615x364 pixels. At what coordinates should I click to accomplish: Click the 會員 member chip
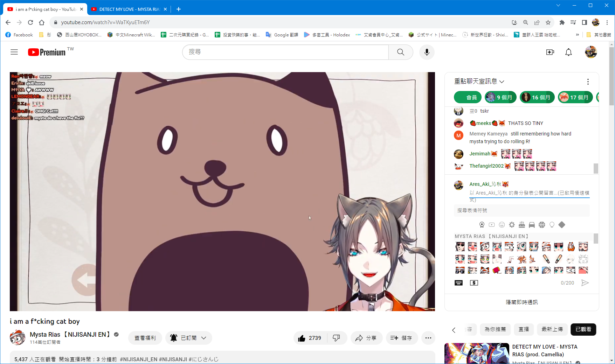point(468,97)
